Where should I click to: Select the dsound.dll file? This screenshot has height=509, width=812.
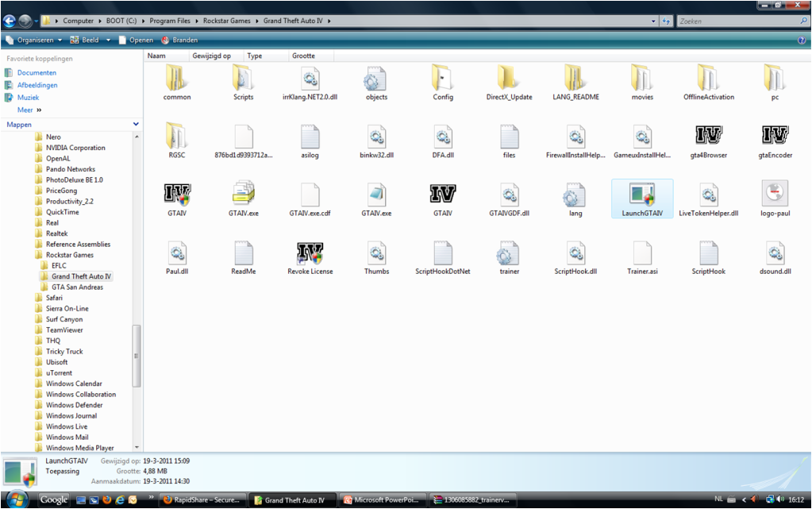pos(775,257)
